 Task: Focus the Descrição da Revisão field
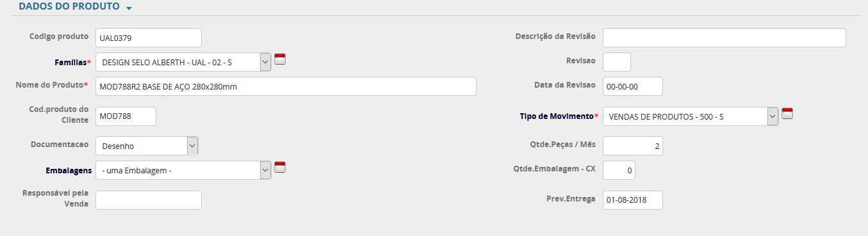pos(725,38)
